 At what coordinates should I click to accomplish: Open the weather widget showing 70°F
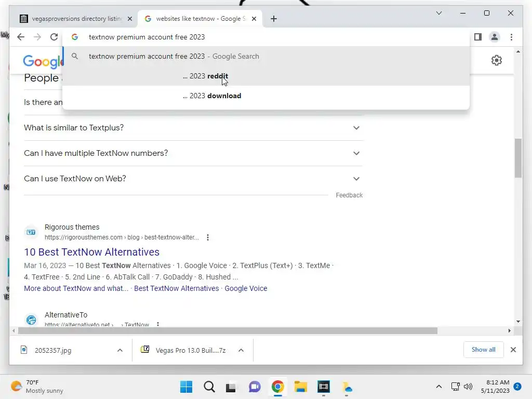coord(37,387)
